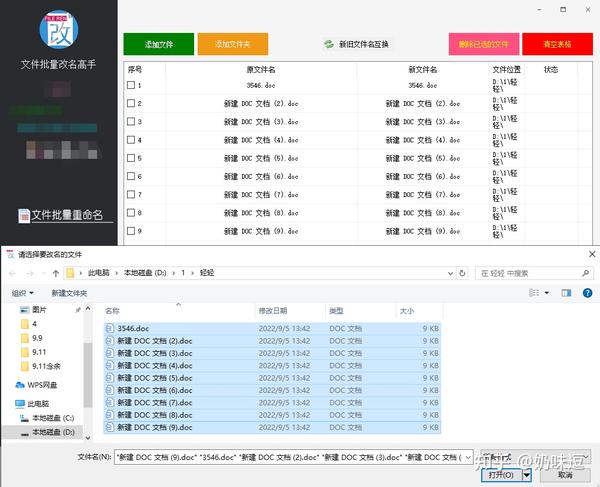Toggle the checkbox for row 8
This screenshot has width=600, height=487.
(131, 212)
